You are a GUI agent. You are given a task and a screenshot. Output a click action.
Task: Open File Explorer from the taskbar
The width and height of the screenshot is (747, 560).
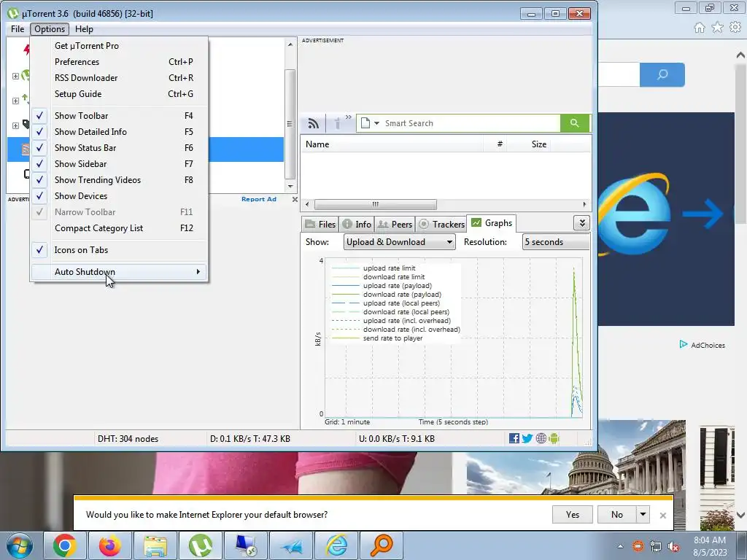coord(155,545)
